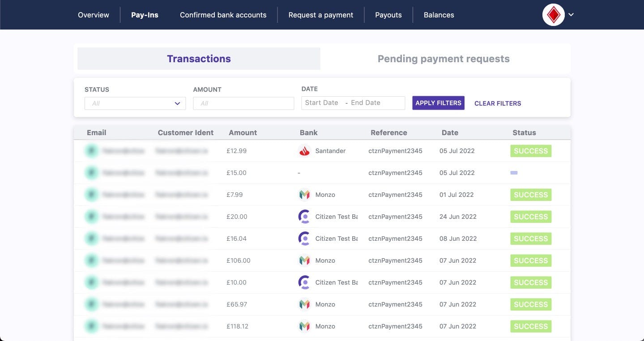Click the customer avatar in £10.00 row
The image size is (644, 341).
pos(92,282)
